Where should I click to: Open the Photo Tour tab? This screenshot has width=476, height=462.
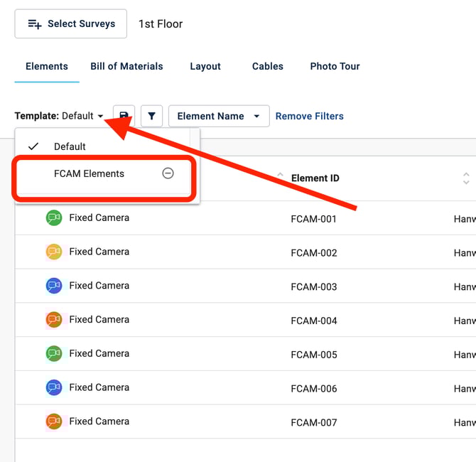tap(335, 66)
